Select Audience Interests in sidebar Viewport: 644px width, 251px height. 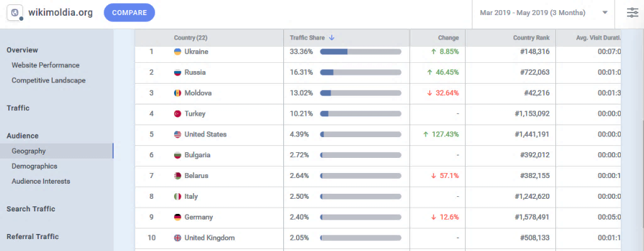(41, 181)
